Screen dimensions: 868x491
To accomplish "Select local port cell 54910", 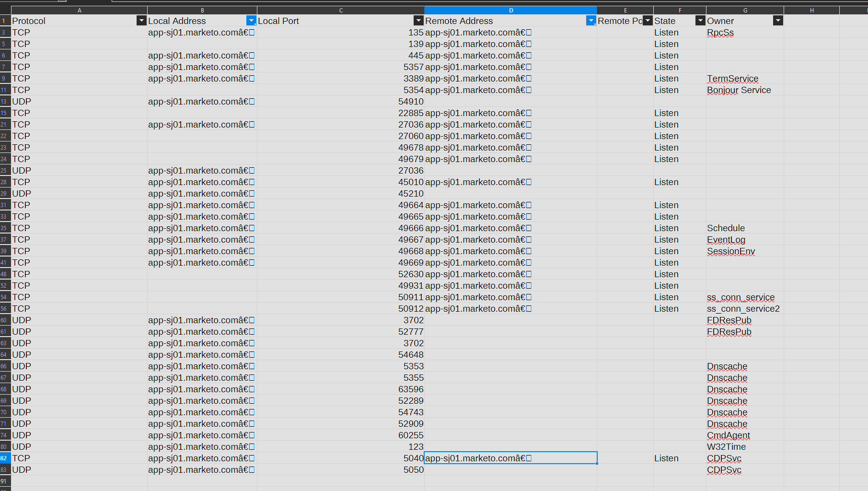I will (x=341, y=102).
